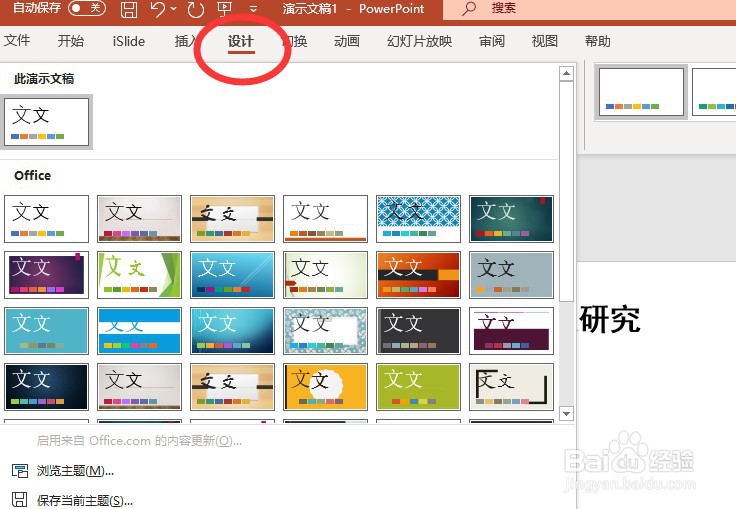Click the Redo icon in title bar
Screen dimensions: 736x509
click(x=196, y=9)
